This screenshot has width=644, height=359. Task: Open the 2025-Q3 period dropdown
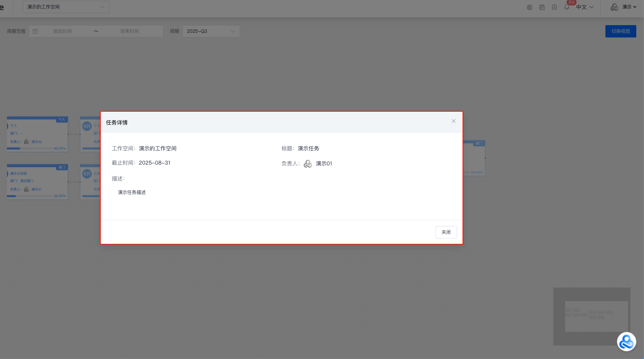[x=211, y=31]
